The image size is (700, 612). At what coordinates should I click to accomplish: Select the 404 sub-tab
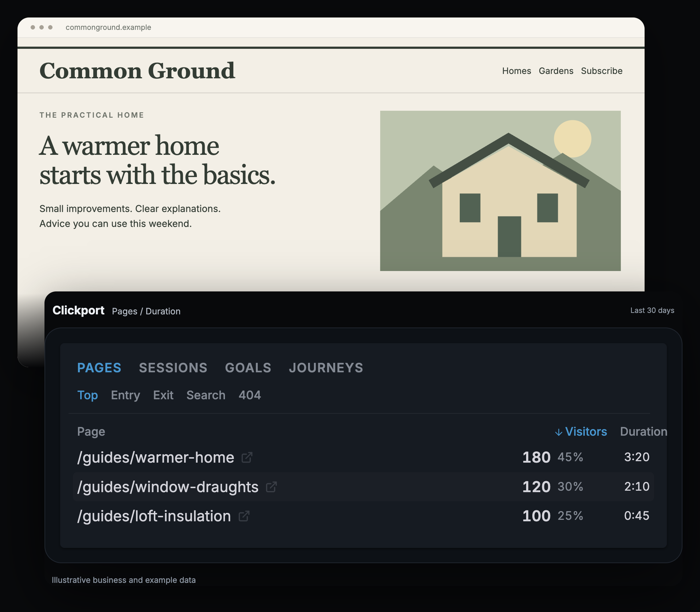tap(250, 395)
